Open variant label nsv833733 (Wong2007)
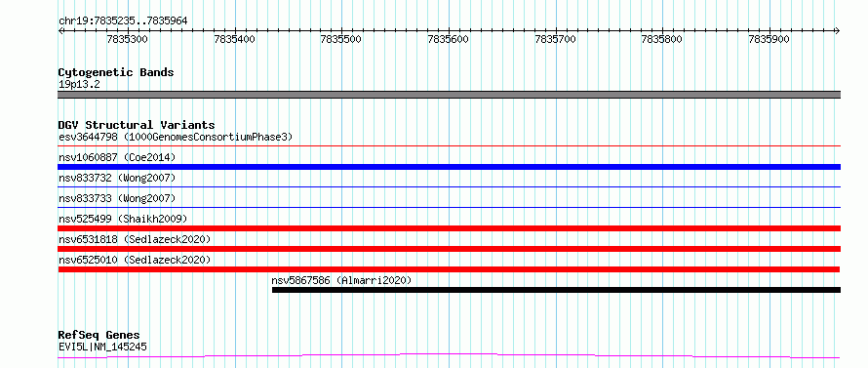Image resolution: width=868 pixels, height=368 pixels. (117, 198)
